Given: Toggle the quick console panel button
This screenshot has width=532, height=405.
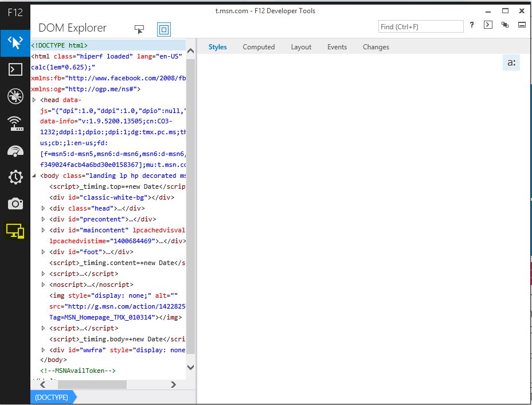Looking at the screenshot, I should click(x=488, y=25).
